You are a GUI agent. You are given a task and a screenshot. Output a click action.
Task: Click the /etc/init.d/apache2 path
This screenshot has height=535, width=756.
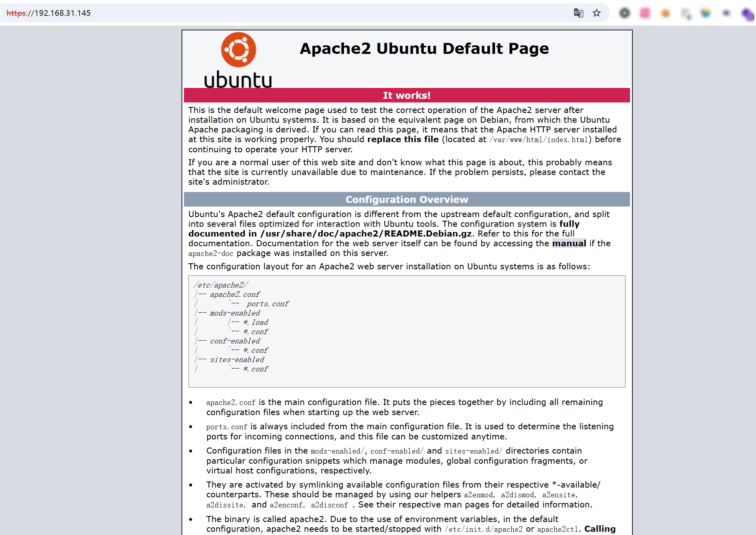484,529
